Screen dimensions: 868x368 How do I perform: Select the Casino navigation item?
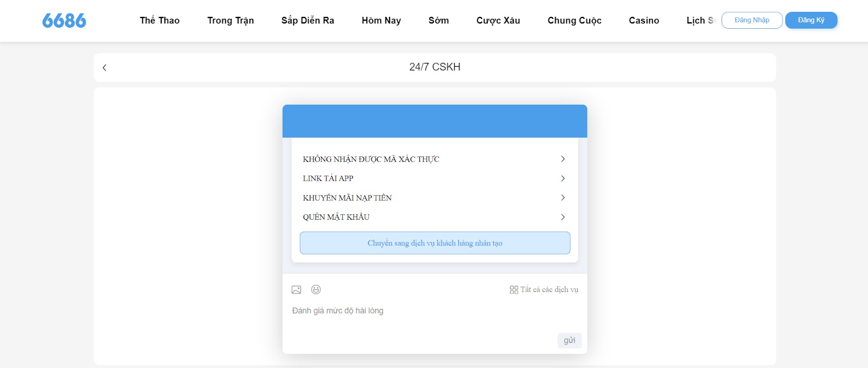(644, 21)
